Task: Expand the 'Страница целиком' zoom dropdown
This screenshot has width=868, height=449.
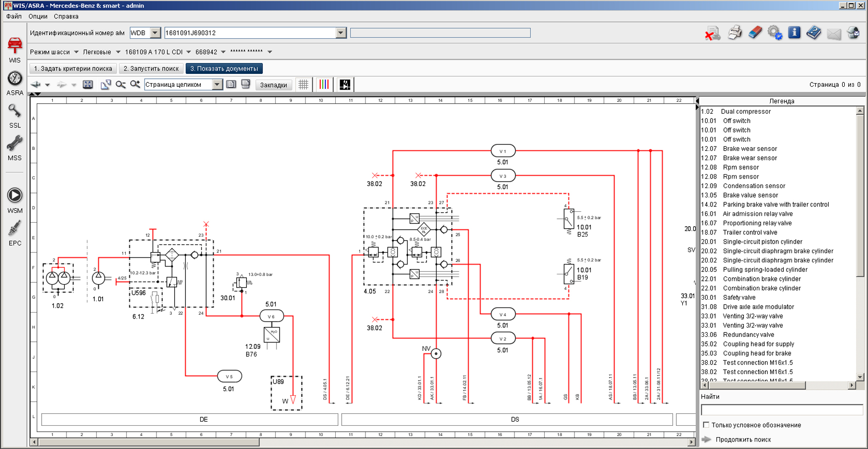Action: (217, 85)
